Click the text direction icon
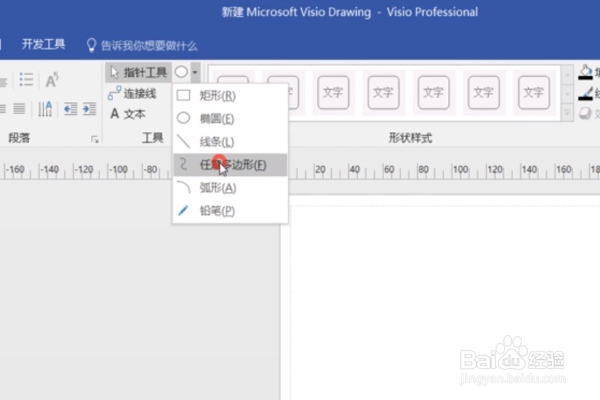The width and height of the screenshot is (600, 400). pos(45,109)
